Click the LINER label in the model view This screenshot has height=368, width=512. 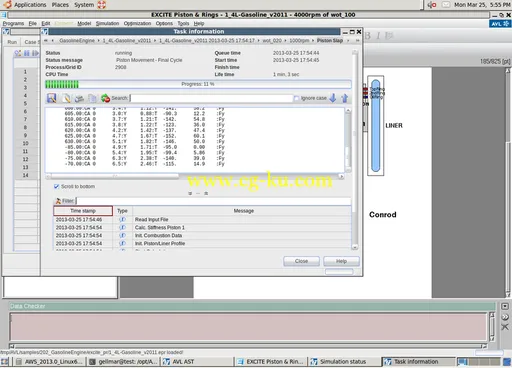(394, 126)
